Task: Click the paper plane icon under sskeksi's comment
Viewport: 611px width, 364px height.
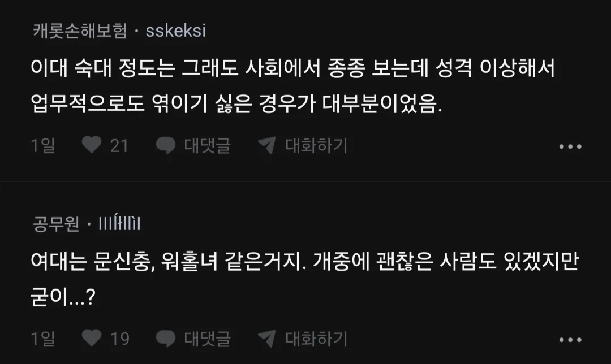Action: [266, 146]
